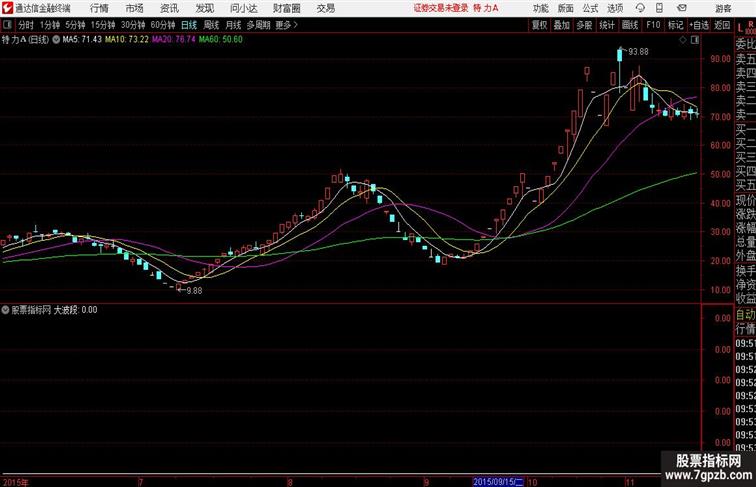
Task: Click the 返回 back button
Action: pyautogui.click(x=722, y=25)
